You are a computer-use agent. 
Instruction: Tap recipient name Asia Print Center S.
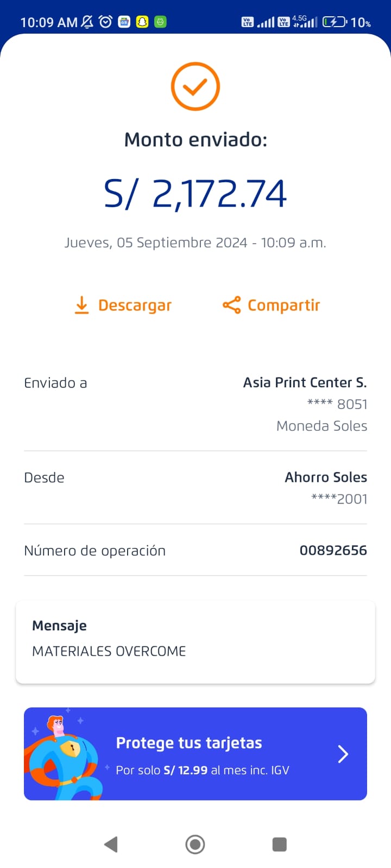click(x=305, y=382)
